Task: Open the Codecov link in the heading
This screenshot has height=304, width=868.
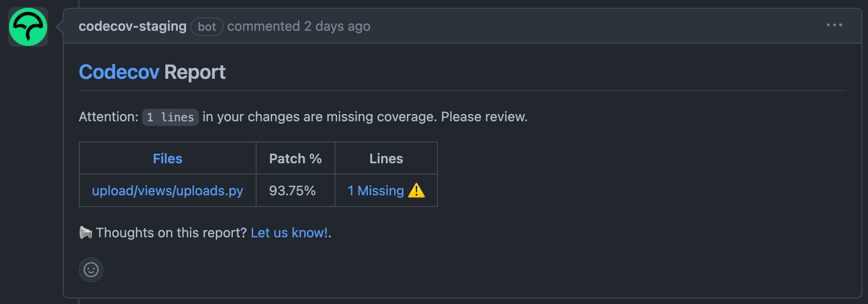Action: point(119,71)
